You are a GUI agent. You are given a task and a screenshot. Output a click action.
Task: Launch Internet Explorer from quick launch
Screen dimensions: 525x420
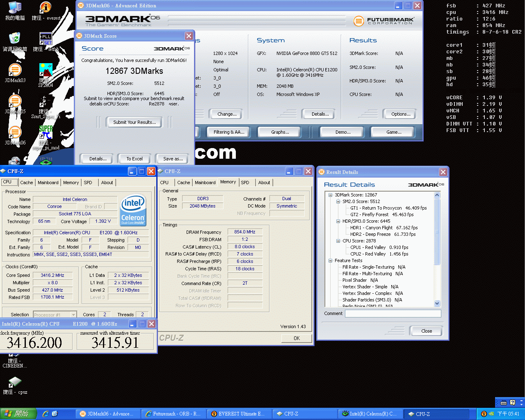[x=46, y=414]
